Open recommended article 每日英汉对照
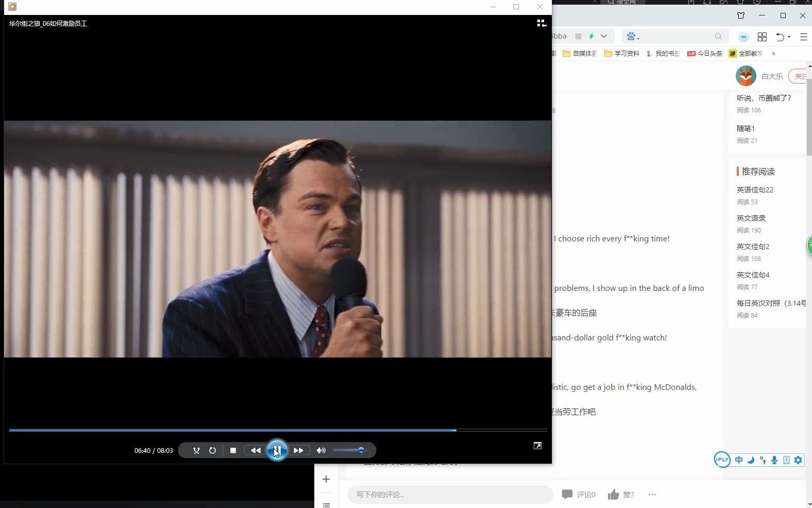The height and width of the screenshot is (508, 812). tap(771, 303)
